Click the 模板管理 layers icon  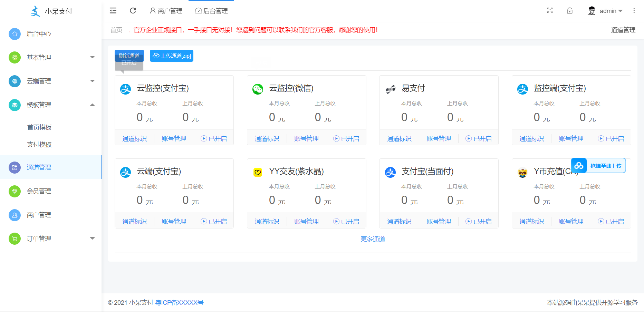click(15, 105)
